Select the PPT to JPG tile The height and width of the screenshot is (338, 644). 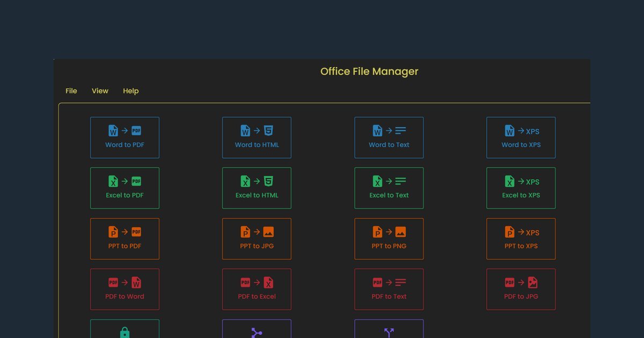coord(257,239)
